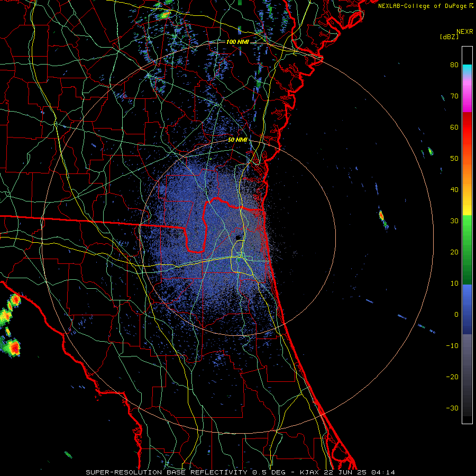This screenshot has height=476, width=476.
Task: Click the 40 dBZ scale value
Action: point(454,190)
